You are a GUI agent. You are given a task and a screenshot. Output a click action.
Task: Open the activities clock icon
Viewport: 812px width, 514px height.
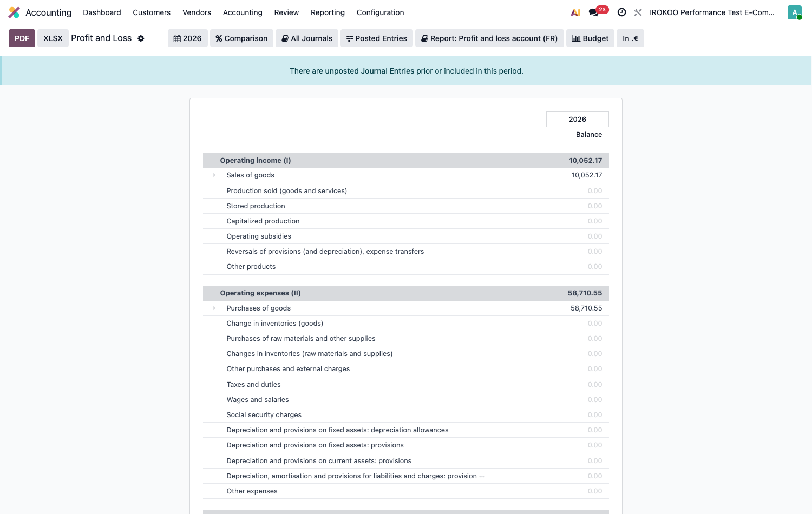(x=621, y=12)
